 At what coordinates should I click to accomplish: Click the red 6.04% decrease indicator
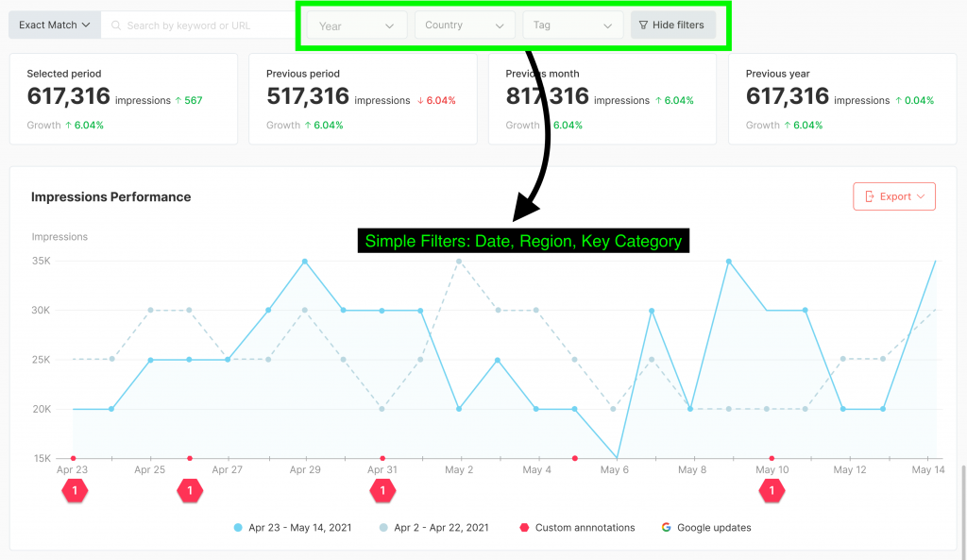tap(436, 100)
